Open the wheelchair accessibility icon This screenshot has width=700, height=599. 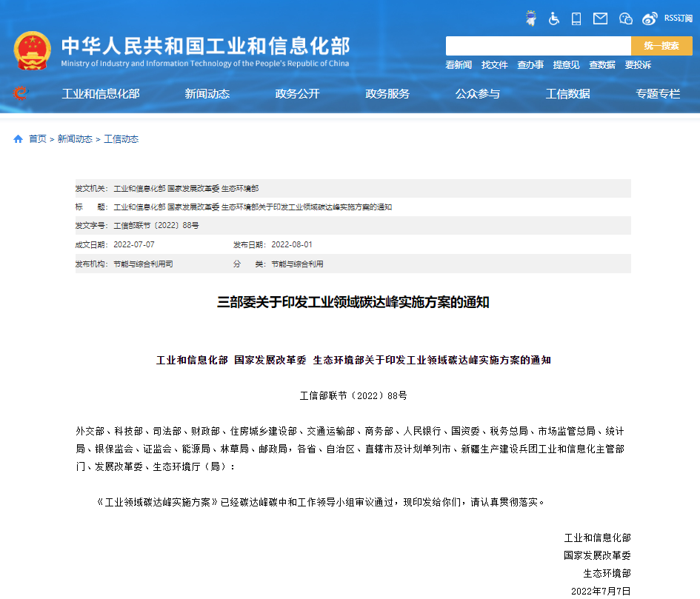pyautogui.click(x=554, y=19)
